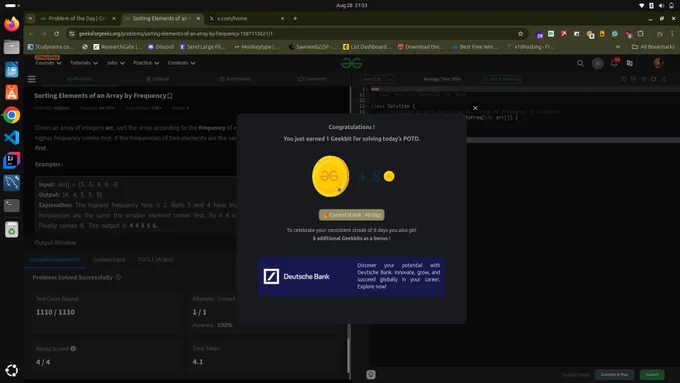This screenshot has width=680, height=383.
Task: Select the Y.O.G.I. (AI Bot) tab
Action: pyautogui.click(x=155, y=259)
